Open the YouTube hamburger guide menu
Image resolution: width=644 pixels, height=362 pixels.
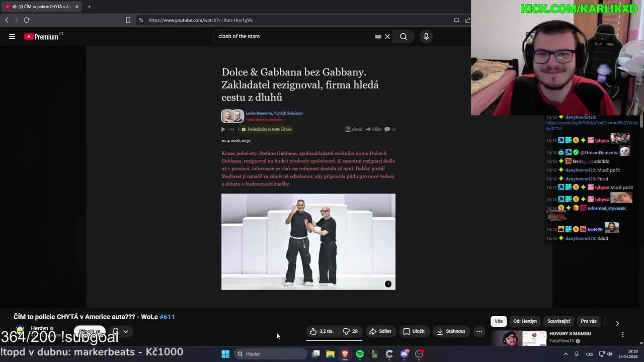(12, 36)
